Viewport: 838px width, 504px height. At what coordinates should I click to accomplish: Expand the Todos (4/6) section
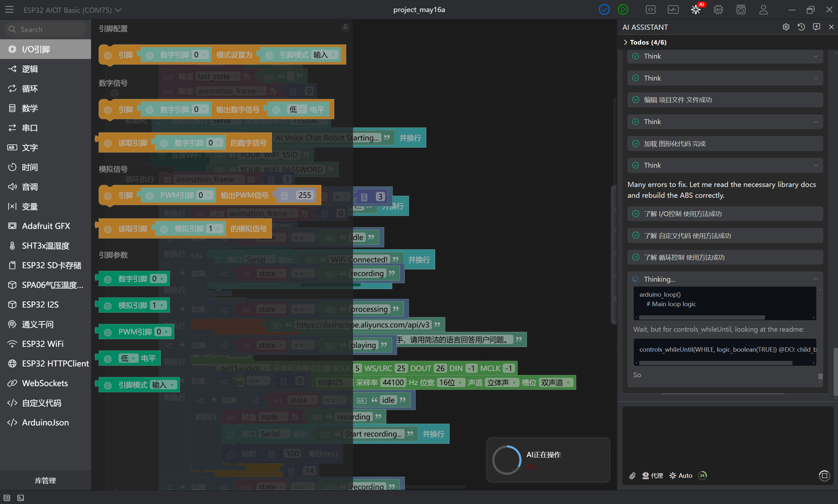(645, 42)
